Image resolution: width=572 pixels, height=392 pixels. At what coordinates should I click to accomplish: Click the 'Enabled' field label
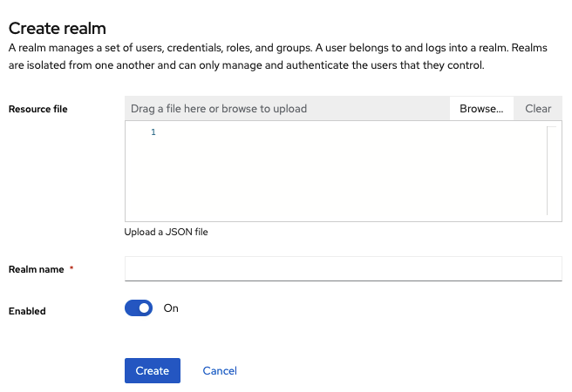[27, 311]
